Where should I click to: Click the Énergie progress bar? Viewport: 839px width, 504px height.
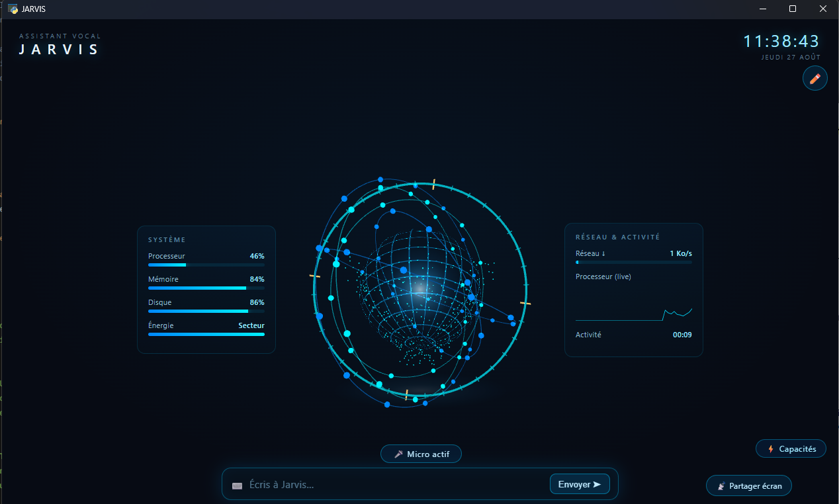click(x=206, y=335)
